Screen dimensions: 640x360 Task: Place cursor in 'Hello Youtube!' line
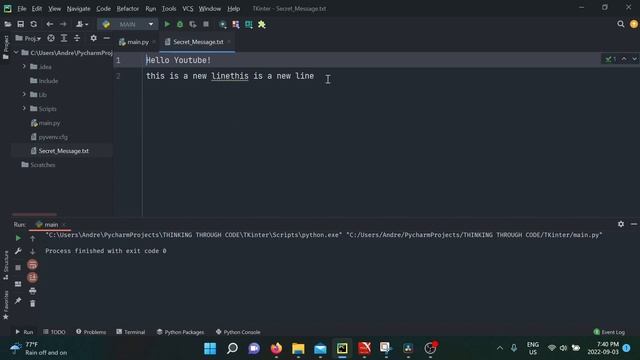(178, 60)
